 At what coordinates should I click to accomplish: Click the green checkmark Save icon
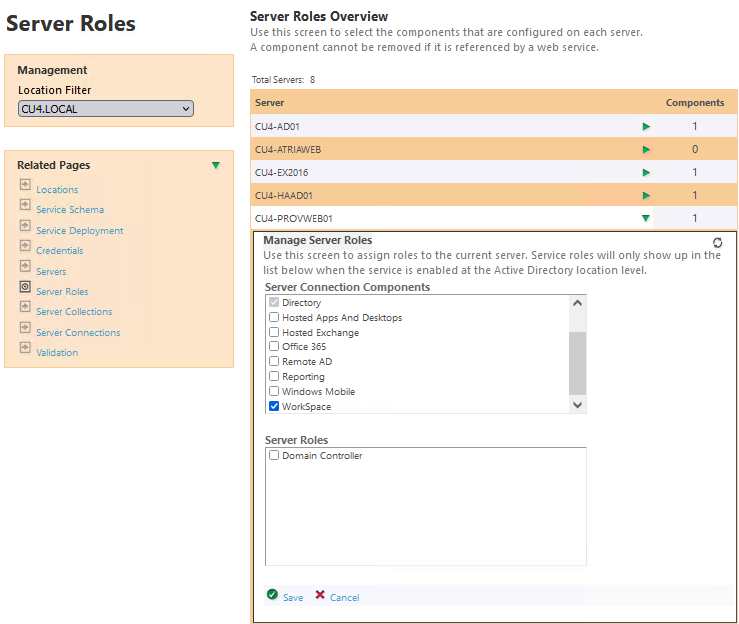pyautogui.click(x=272, y=595)
